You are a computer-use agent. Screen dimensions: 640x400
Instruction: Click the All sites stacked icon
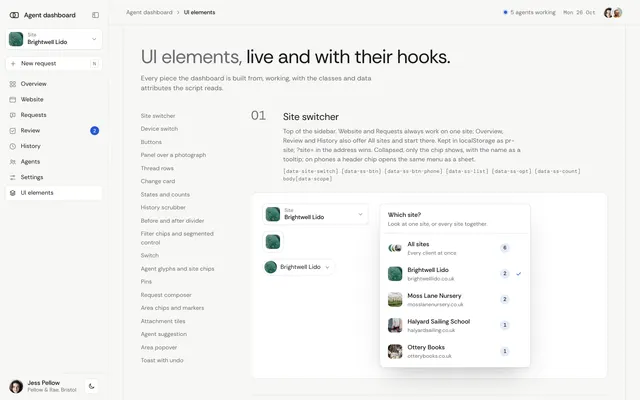coord(395,248)
